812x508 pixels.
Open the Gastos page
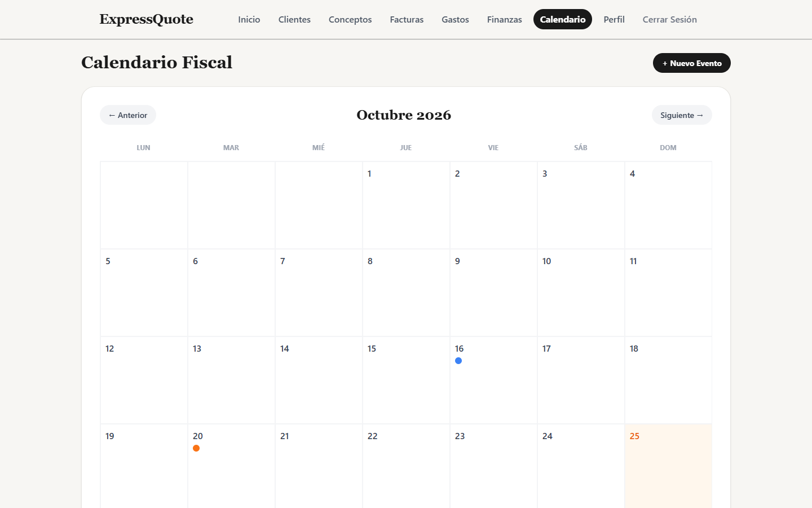click(455, 19)
